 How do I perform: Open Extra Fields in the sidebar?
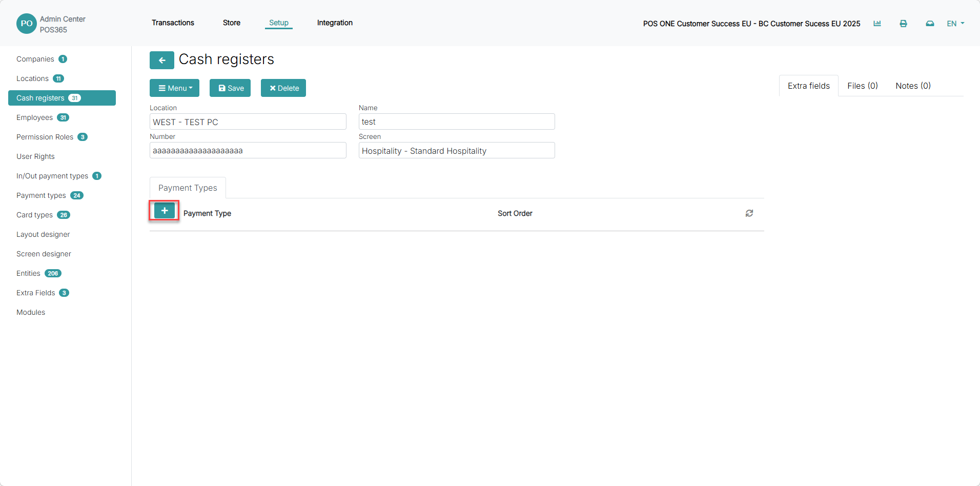tap(62, 293)
